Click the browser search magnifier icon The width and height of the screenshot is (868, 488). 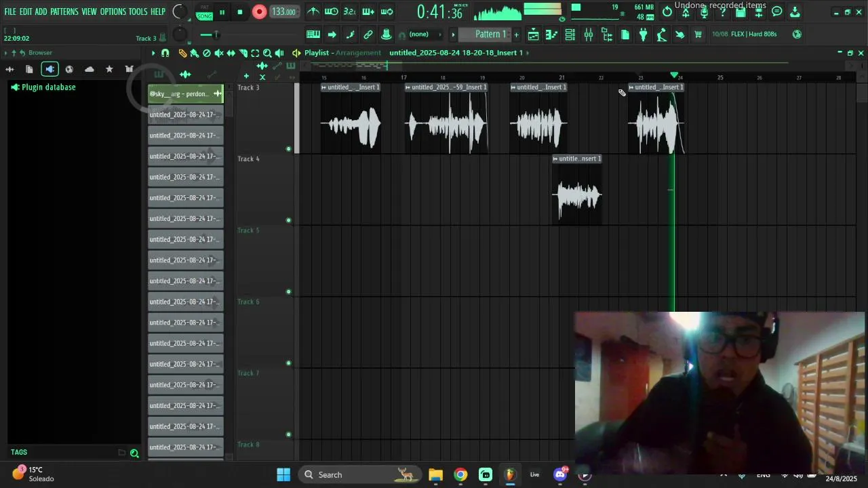pos(134,453)
